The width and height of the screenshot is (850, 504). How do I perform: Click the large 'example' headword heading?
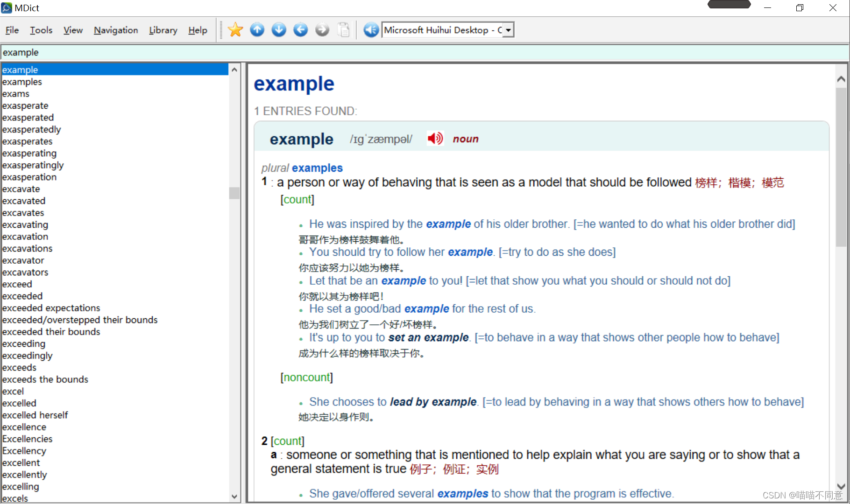coord(294,84)
